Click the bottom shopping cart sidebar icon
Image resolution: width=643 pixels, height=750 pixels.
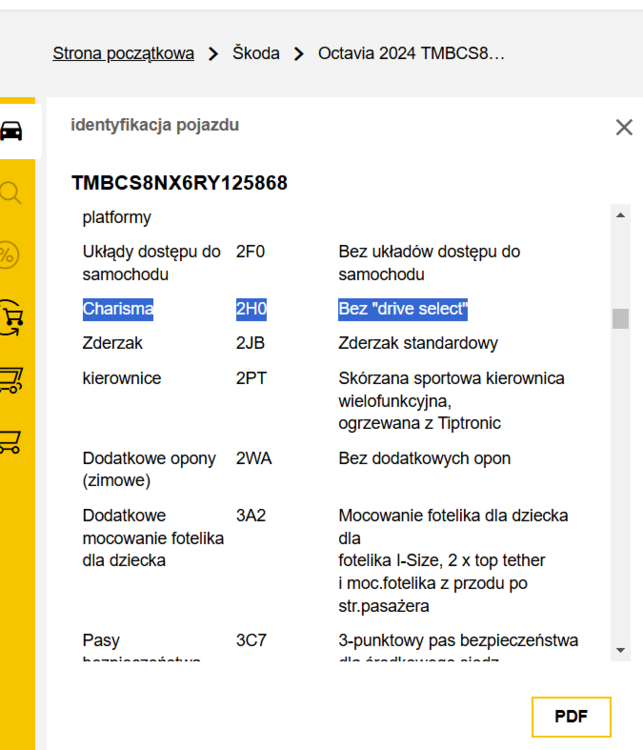click(x=11, y=440)
